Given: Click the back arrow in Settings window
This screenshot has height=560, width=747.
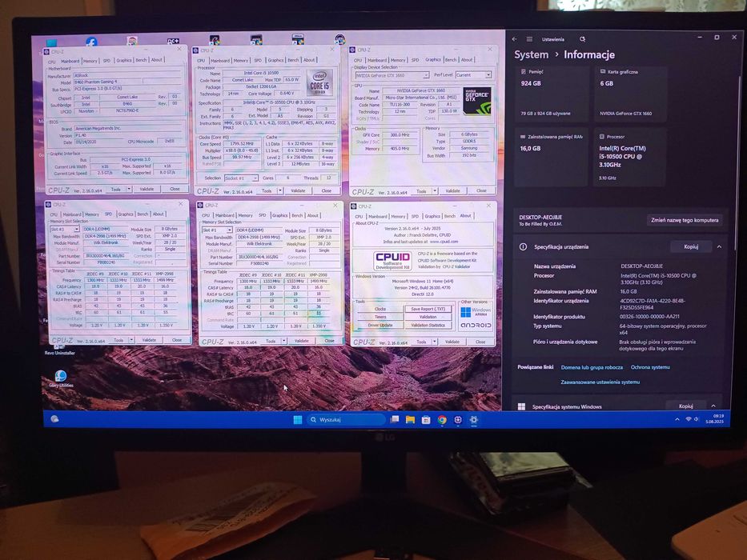Looking at the screenshot, I should pos(515,39).
